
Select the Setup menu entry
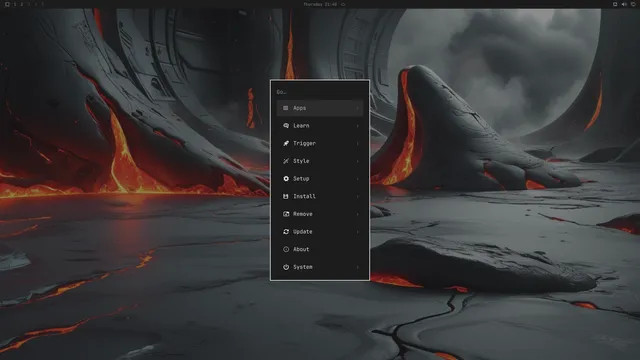pyautogui.click(x=320, y=178)
